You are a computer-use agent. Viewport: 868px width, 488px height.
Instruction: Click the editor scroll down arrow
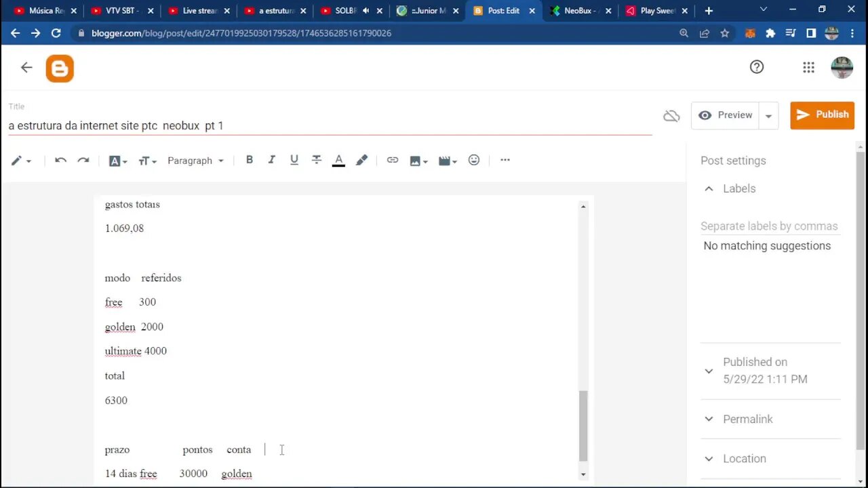point(583,474)
